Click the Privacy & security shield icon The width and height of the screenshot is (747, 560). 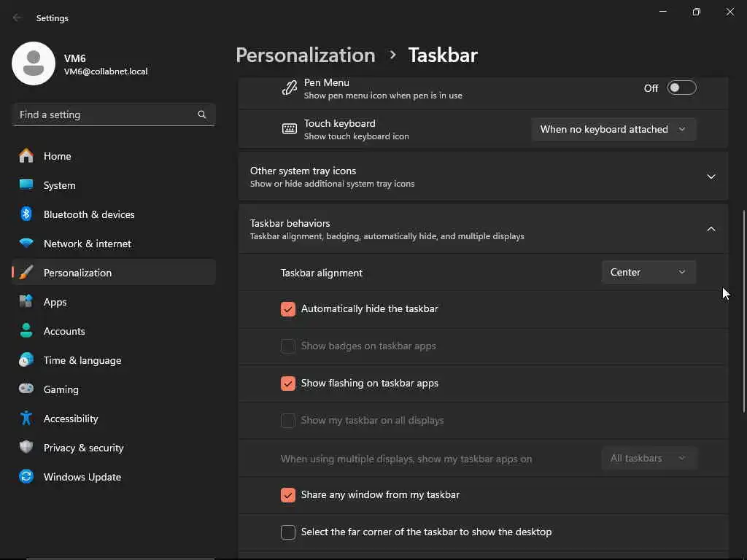point(26,448)
